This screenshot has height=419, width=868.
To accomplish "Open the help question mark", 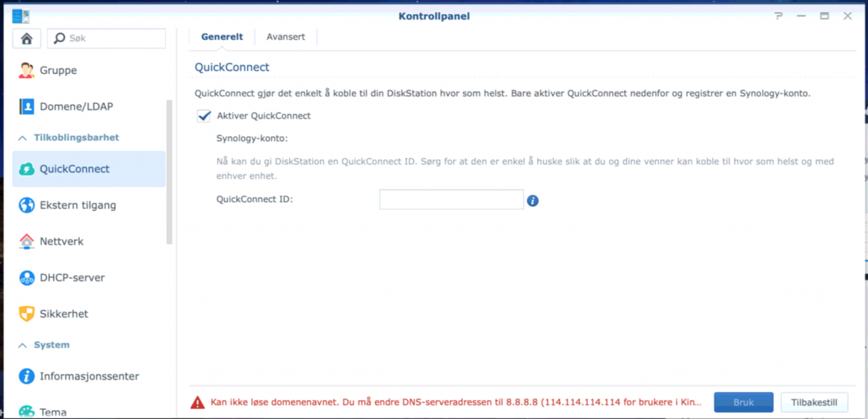I will tap(778, 16).
